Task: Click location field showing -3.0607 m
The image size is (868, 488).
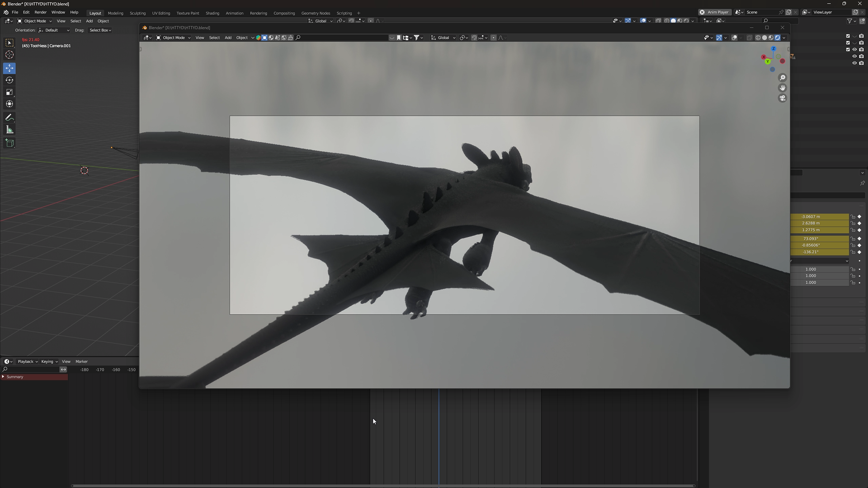Action: point(820,216)
